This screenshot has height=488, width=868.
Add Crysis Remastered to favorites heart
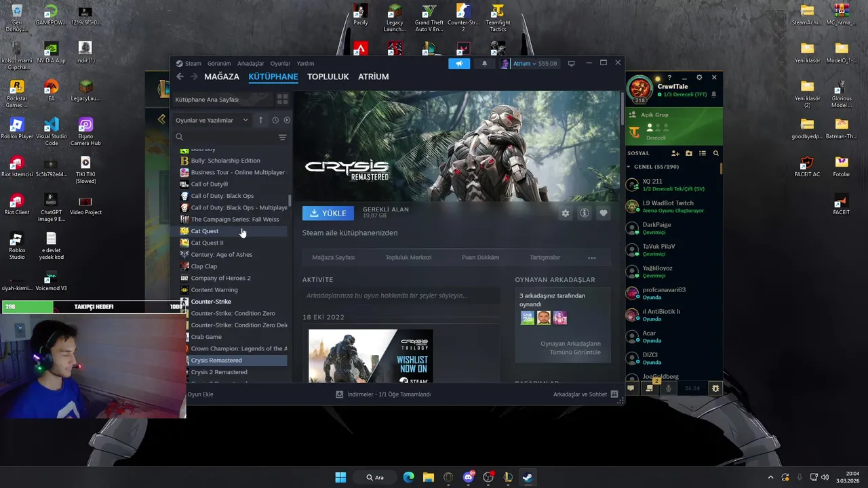[x=603, y=213]
